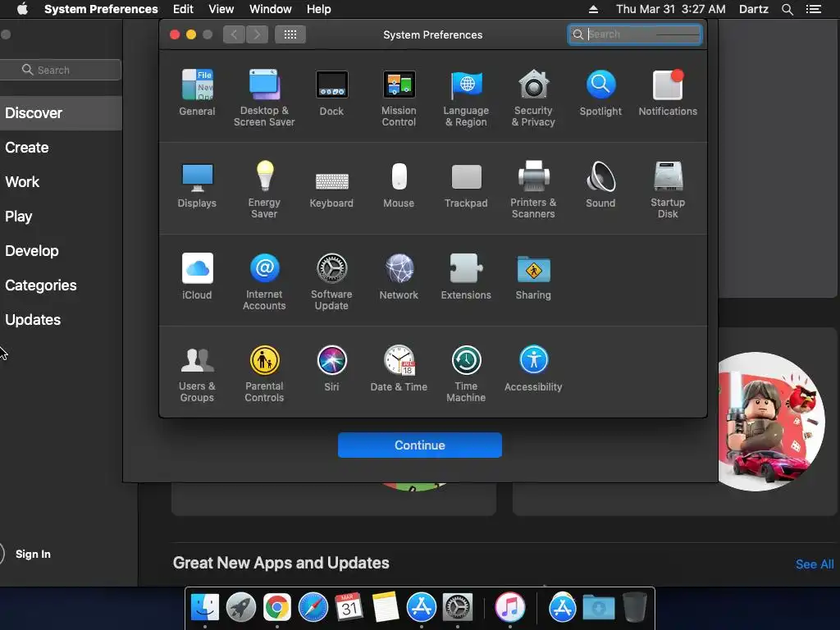Open the General preferences pane
This screenshot has width=840, height=630.
tap(197, 92)
